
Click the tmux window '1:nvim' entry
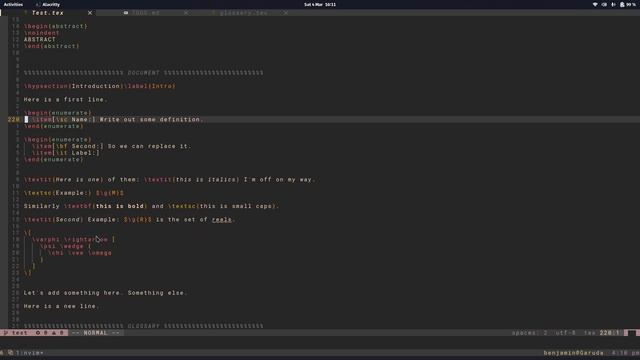(x=29, y=353)
